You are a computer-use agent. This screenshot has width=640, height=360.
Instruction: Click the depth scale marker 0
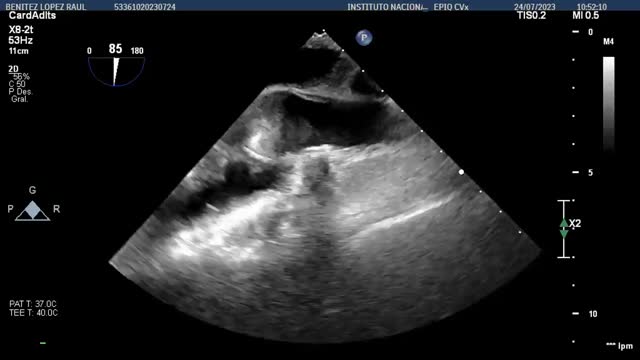point(590,32)
